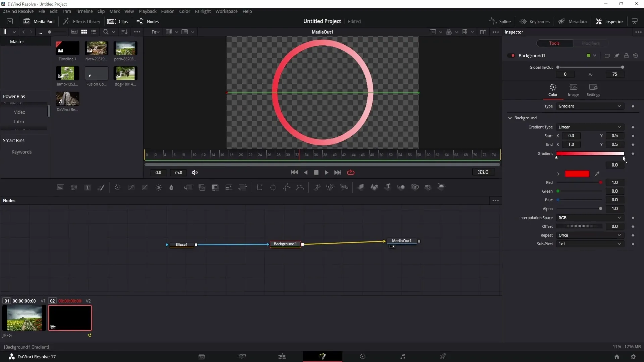
Task: Open the Deliver page rocket icon
Action: 443,356
